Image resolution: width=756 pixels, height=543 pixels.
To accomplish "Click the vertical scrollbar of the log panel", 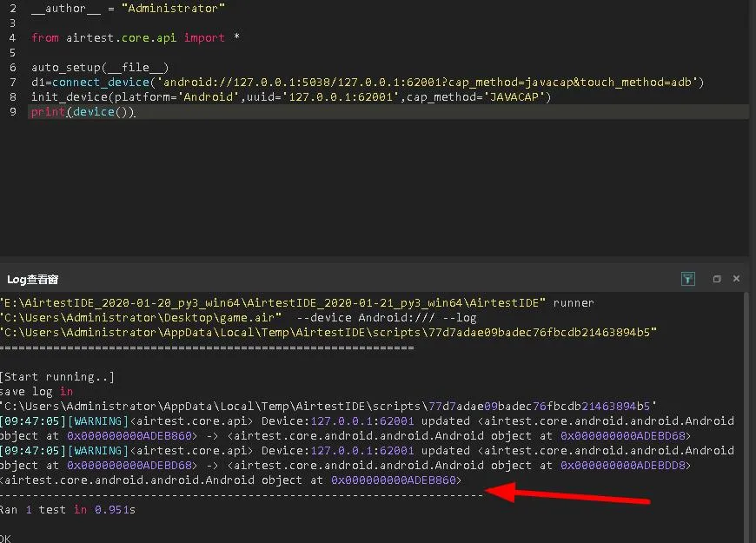I will click(x=746, y=418).
